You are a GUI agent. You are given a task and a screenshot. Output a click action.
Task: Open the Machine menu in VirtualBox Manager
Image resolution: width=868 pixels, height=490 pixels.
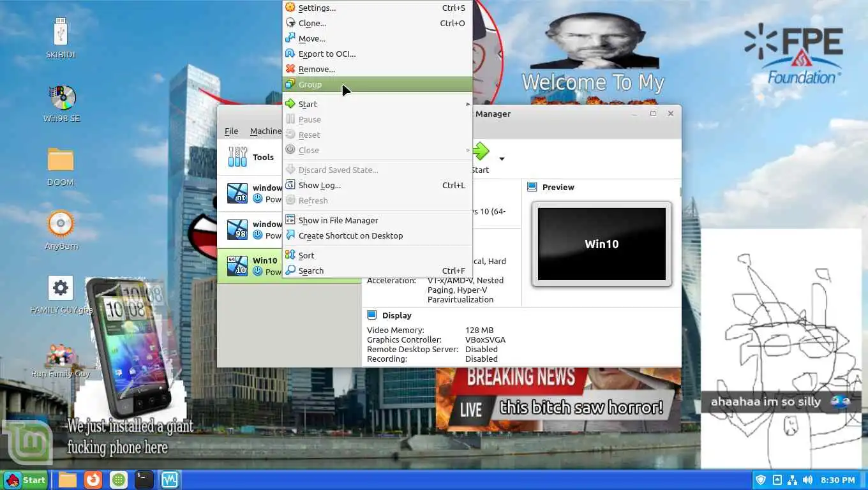(266, 131)
